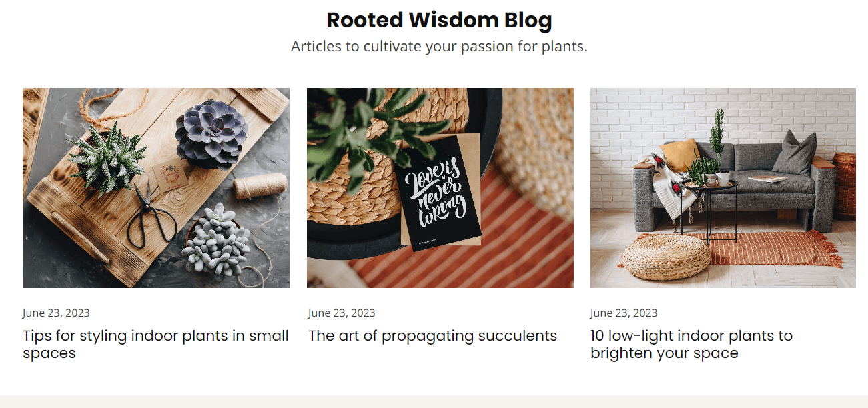Open the succulent tray blog post thumbnail
The height and width of the screenshot is (408, 868).
156,188
